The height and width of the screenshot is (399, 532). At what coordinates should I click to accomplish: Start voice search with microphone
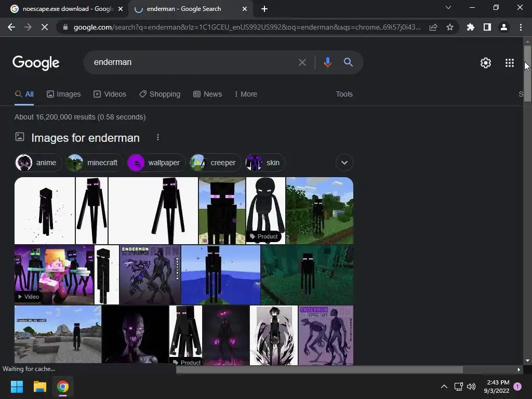pos(327,62)
